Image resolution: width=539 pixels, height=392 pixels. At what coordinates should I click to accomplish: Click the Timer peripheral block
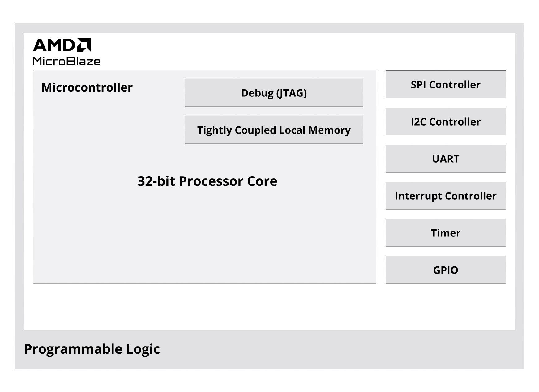[445, 233]
